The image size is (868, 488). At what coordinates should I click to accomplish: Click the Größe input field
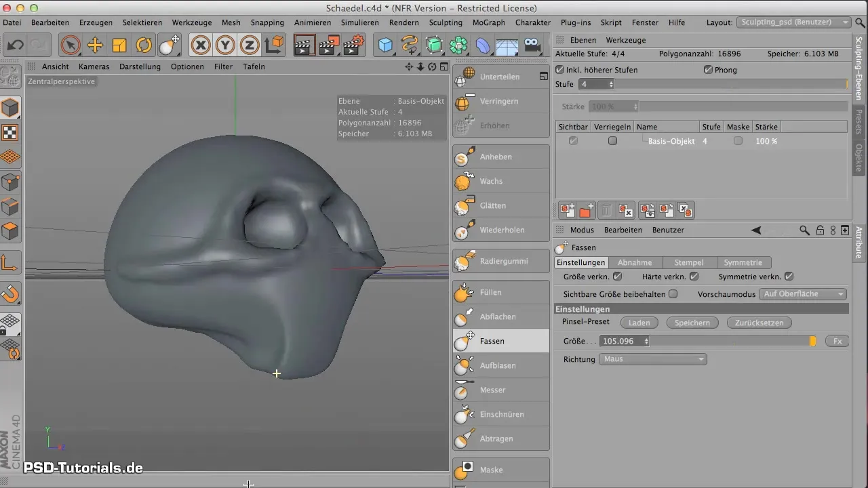tap(622, 342)
